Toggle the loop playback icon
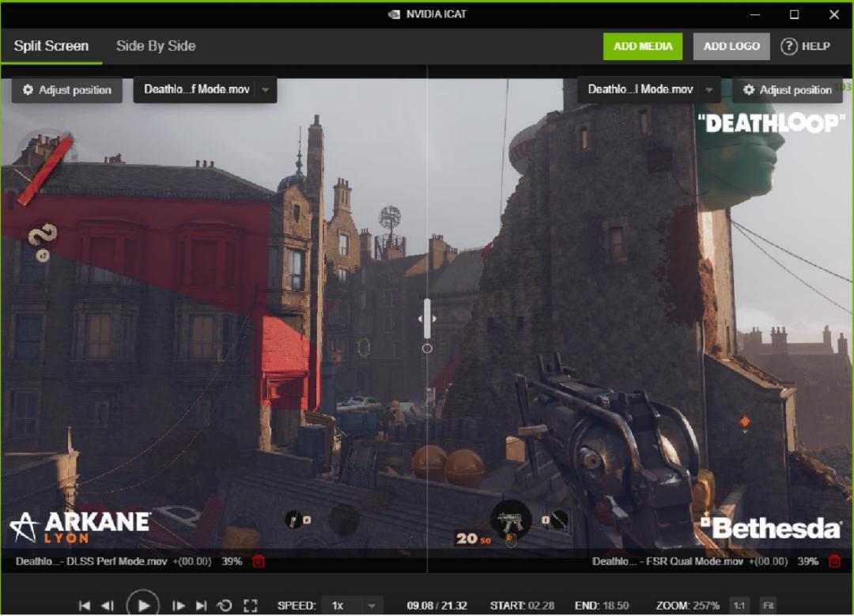Viewport: 854px width, 616px height. [225, 606]
